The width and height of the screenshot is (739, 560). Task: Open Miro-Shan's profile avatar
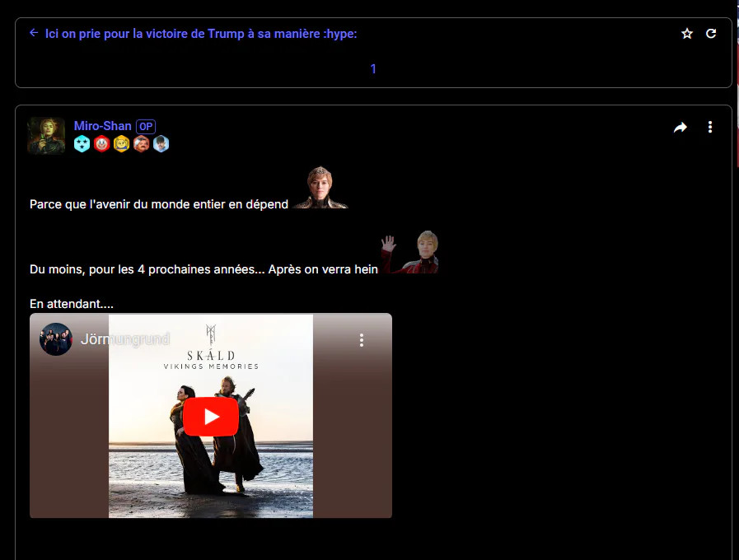[46, 136]
